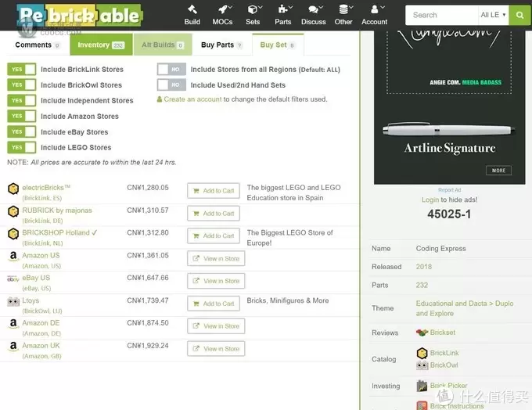Click the Amazon UK logo icon
The width and height of the screenshot is (532, 410).
pos(13,347)
